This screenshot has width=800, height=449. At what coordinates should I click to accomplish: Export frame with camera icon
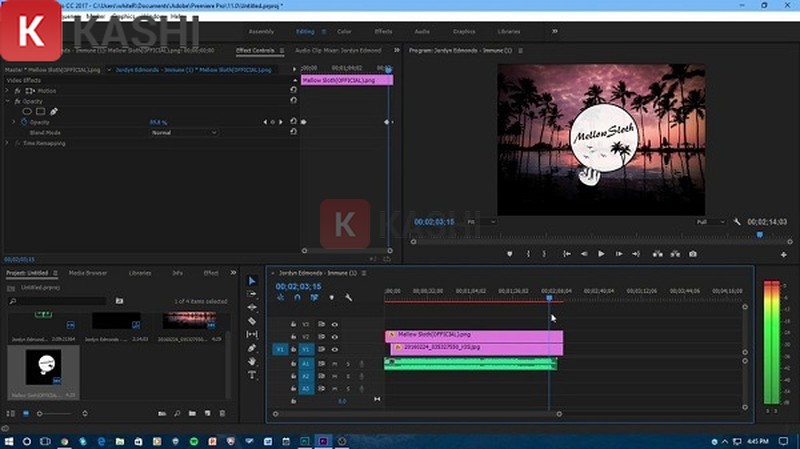coord(693,254)
